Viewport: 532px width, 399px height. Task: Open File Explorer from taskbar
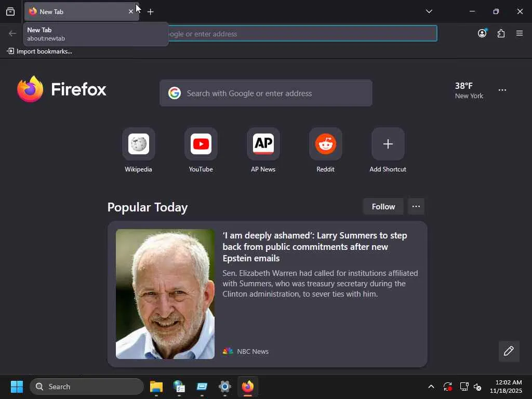[x=156, y=387]
